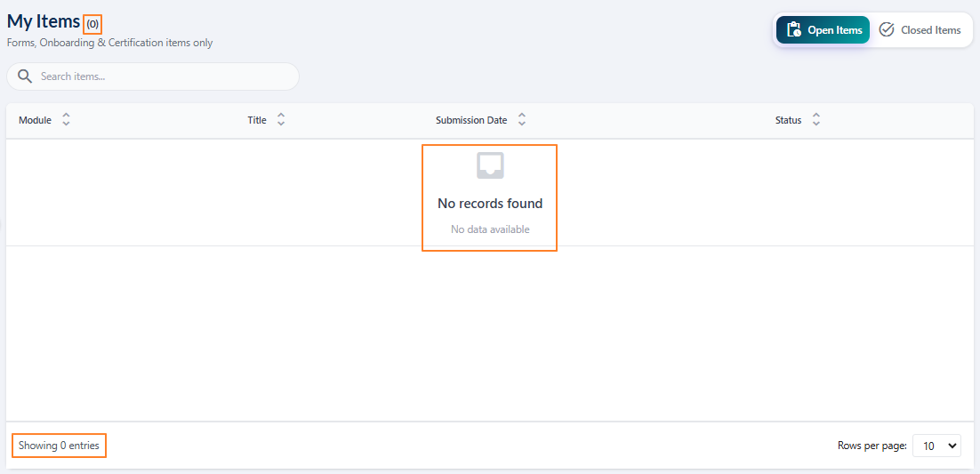Click the magnifying glass search icon
The width and height of the screenshot is (980, 474).
(x=24, y=76)
